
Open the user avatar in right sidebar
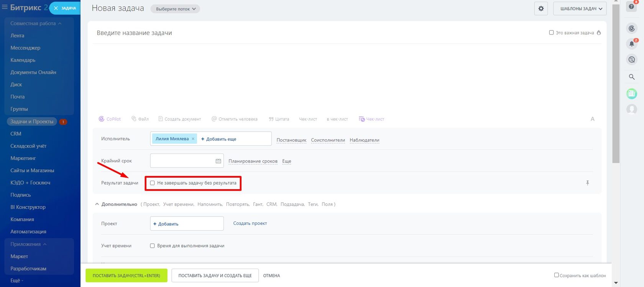click(632, 109)
